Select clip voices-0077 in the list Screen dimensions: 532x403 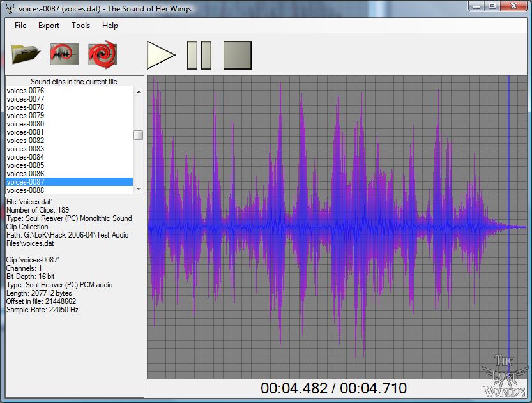pos(69,99)
